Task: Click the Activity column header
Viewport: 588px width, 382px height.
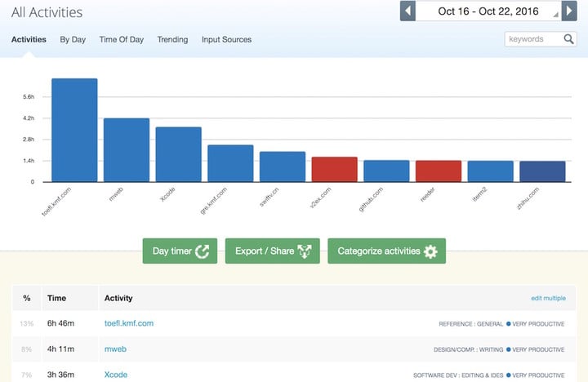Action: click(118, 298)
